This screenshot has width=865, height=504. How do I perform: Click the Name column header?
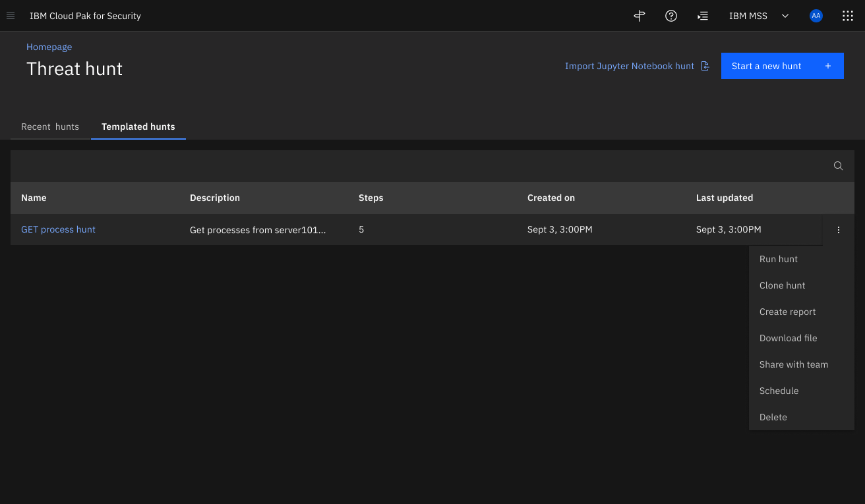point(34,198)
